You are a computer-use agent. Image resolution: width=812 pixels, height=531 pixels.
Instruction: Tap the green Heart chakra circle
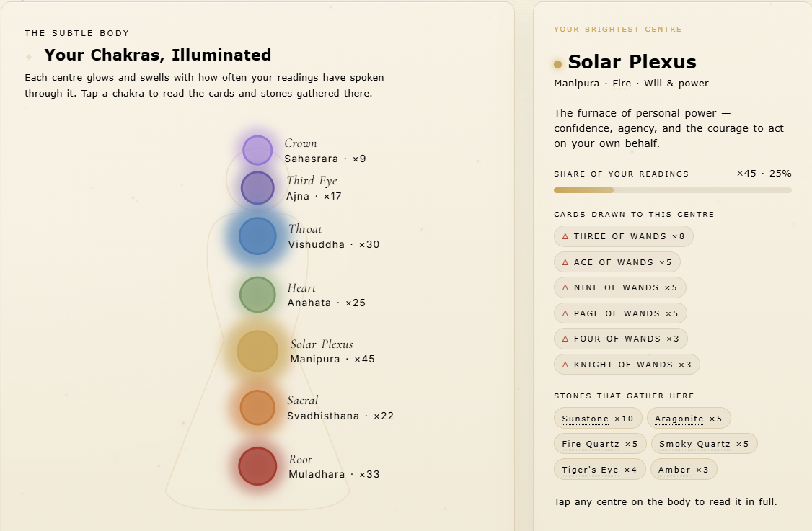257,295
